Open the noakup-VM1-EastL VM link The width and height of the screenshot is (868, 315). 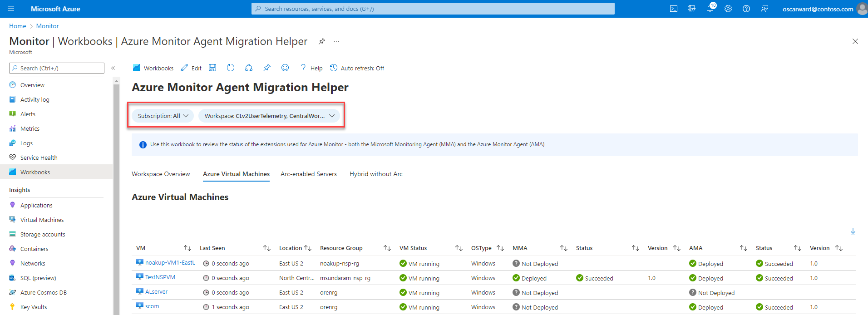tap(170, 262)
